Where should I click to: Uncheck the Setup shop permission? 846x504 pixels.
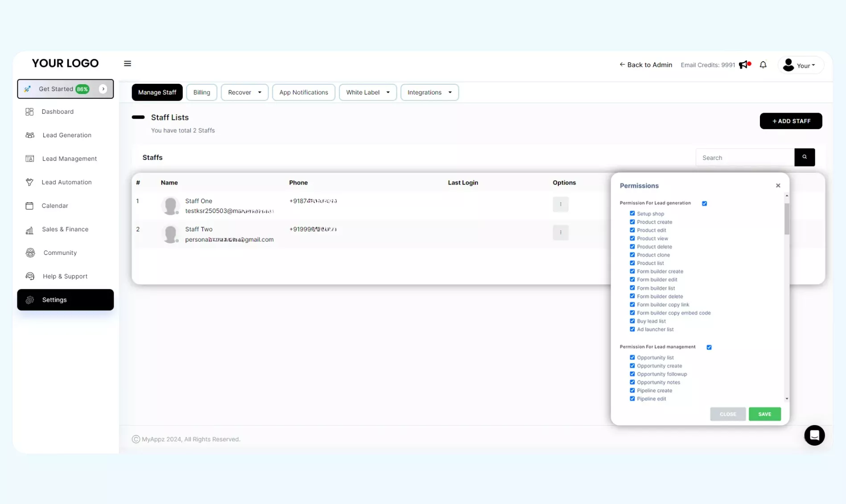click(632, 213)
